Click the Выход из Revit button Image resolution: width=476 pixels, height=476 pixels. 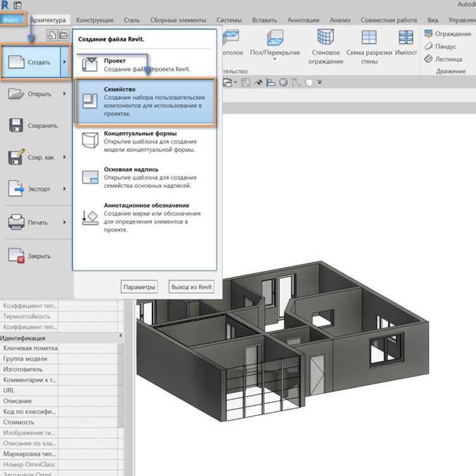(191, 287)
